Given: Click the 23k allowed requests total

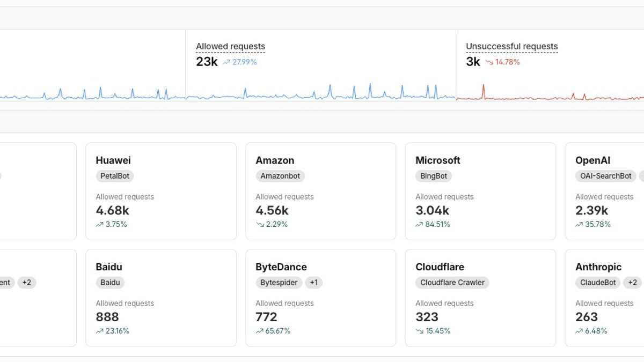Looking at the screenshot, I should click(207, 62).
